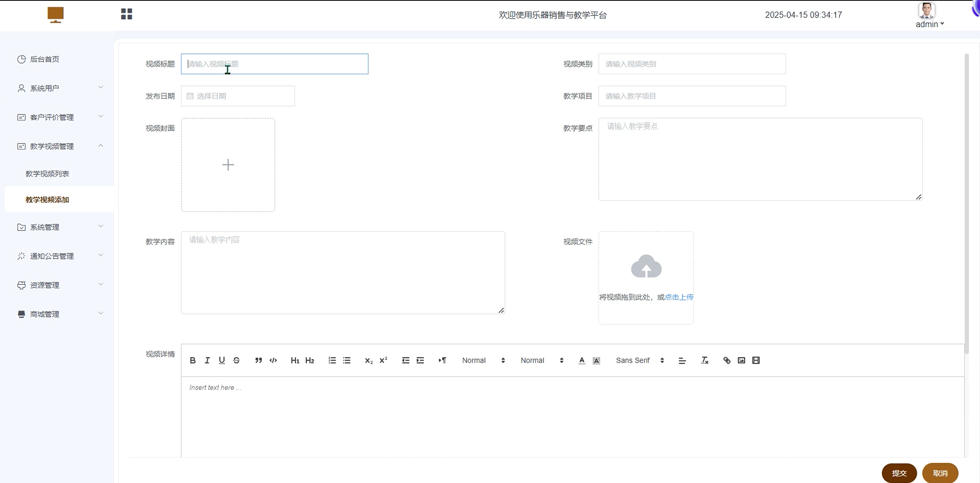Open 教学视频列表 in the sidebar

coord(47,174)
